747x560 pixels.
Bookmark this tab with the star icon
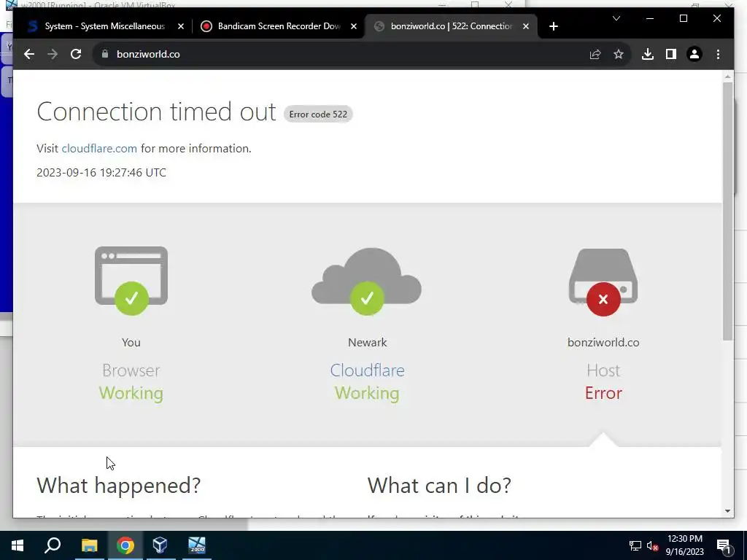tap(619, 54)
